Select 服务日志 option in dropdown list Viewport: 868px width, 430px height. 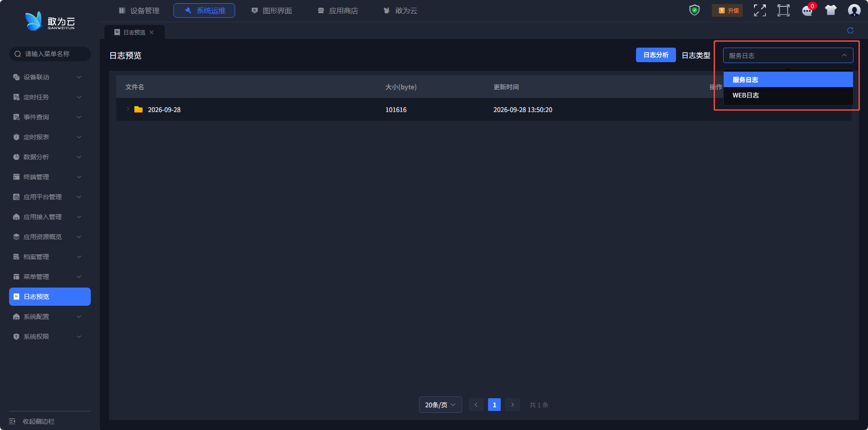click(788, 79)
